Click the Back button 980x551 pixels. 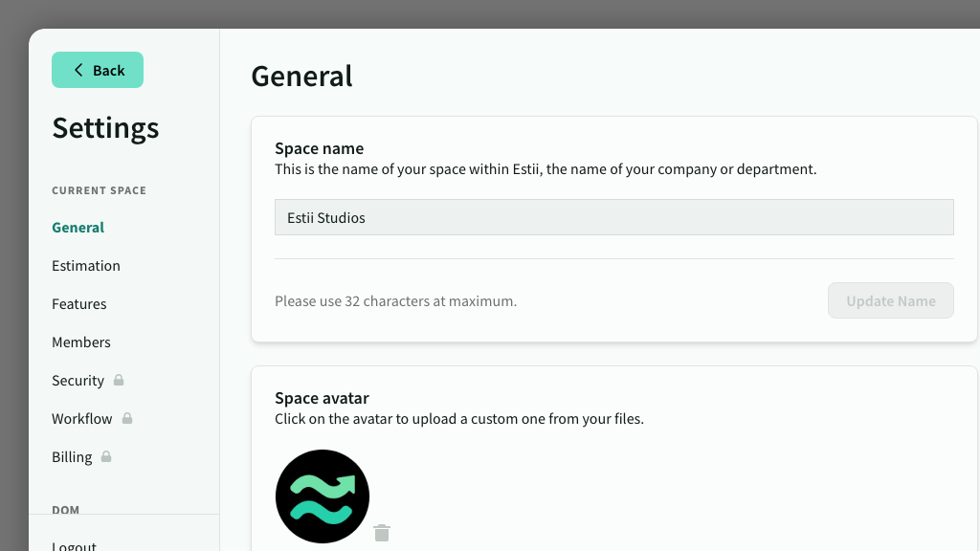(x=98, y=70)
